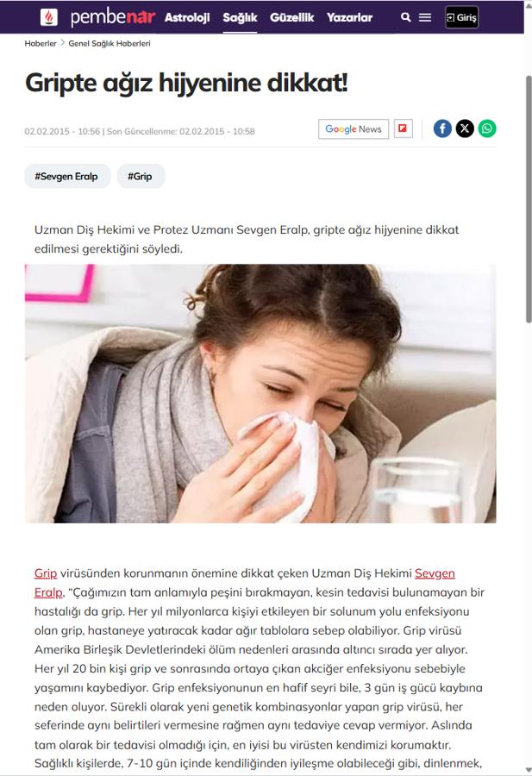Select the #Sevgen Eralp tag
The height and width of the screenshot is (776, 532).
pyautogui.click(x=67, y=176)
